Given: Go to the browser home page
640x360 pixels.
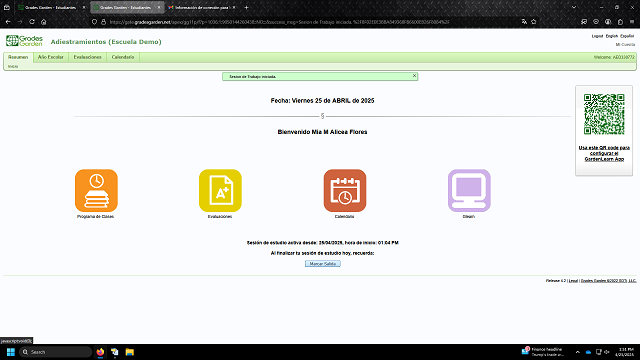Looking at the screenshot, I should 44,22.
